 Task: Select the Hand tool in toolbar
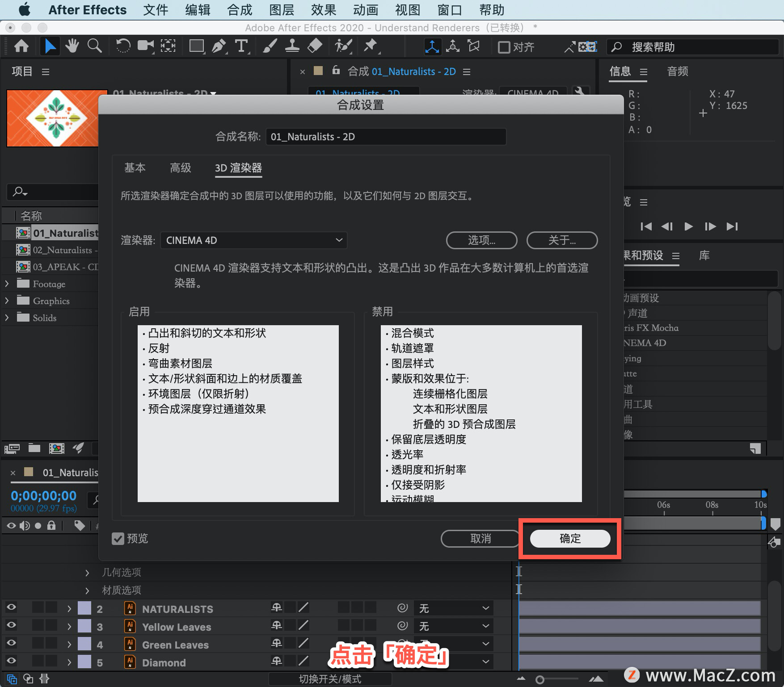(72, 46)
